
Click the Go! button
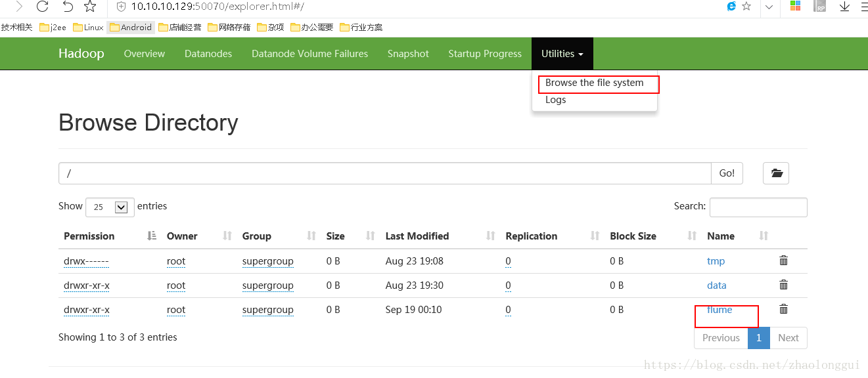click(x=727, y=173)
